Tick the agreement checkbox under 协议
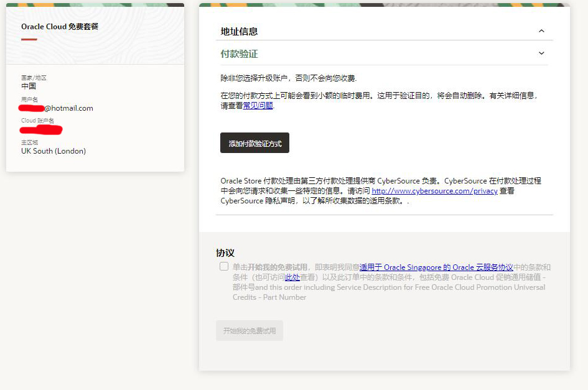 click(224, 266)
